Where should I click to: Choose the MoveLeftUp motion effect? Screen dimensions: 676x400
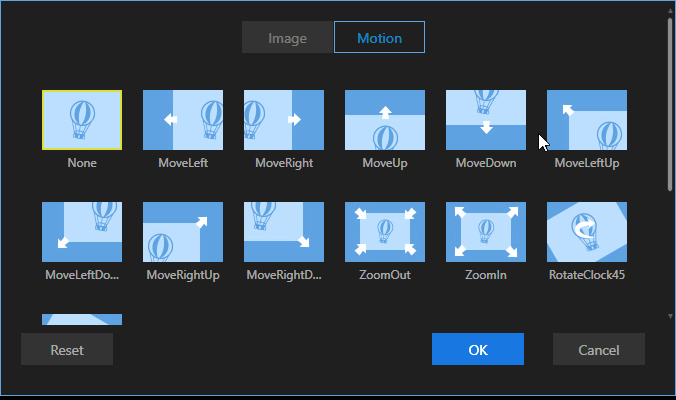(587, 120)
